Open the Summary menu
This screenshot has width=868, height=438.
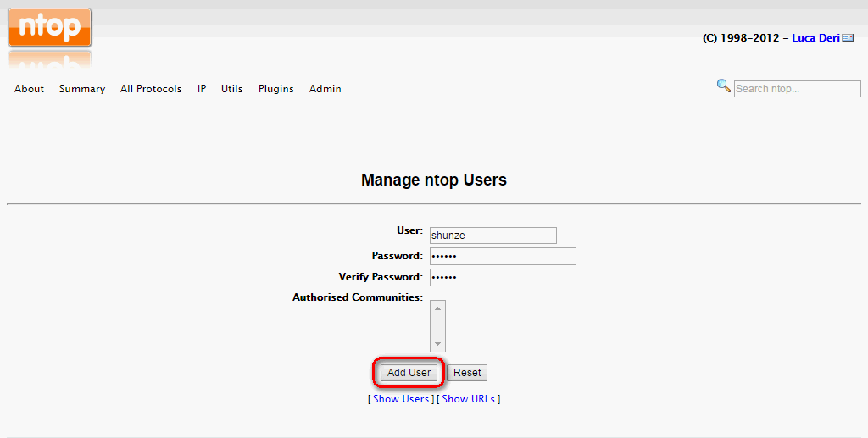[x=82, y=89]
